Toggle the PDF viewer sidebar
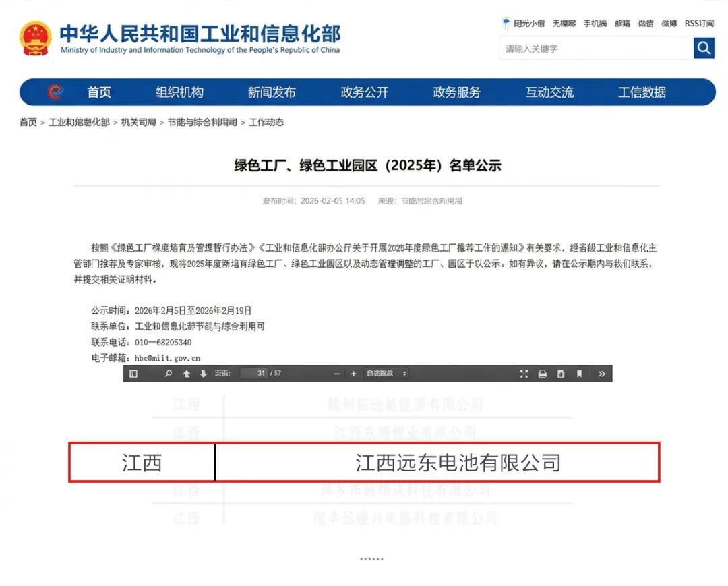This screenshot has height=586, width=728. [133, 374]
